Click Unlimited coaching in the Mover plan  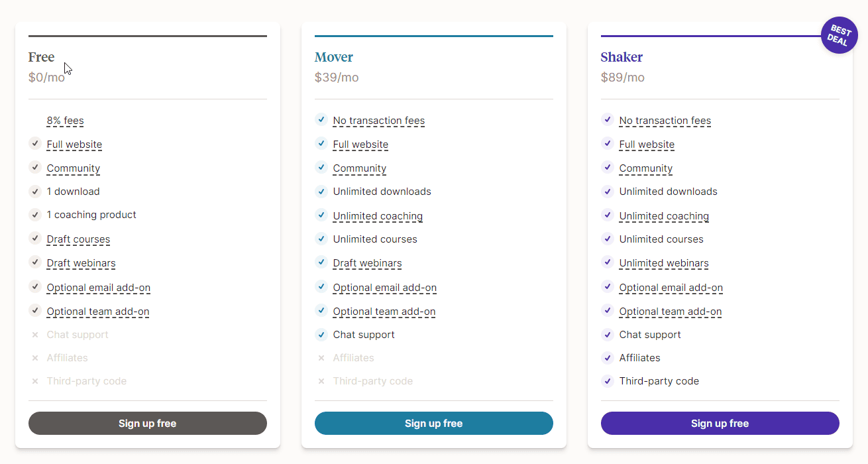[378, 216]
